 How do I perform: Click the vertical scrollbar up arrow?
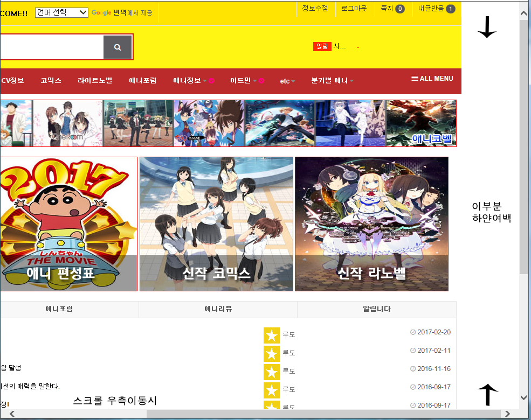[x=523, y=13]
